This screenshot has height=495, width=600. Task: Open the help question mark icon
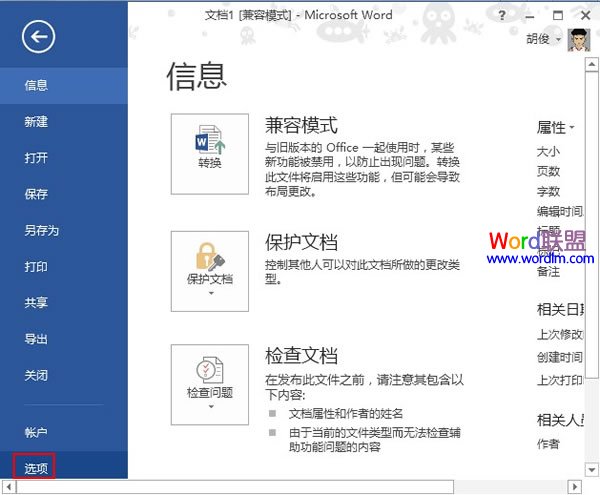tap(502, 15)
